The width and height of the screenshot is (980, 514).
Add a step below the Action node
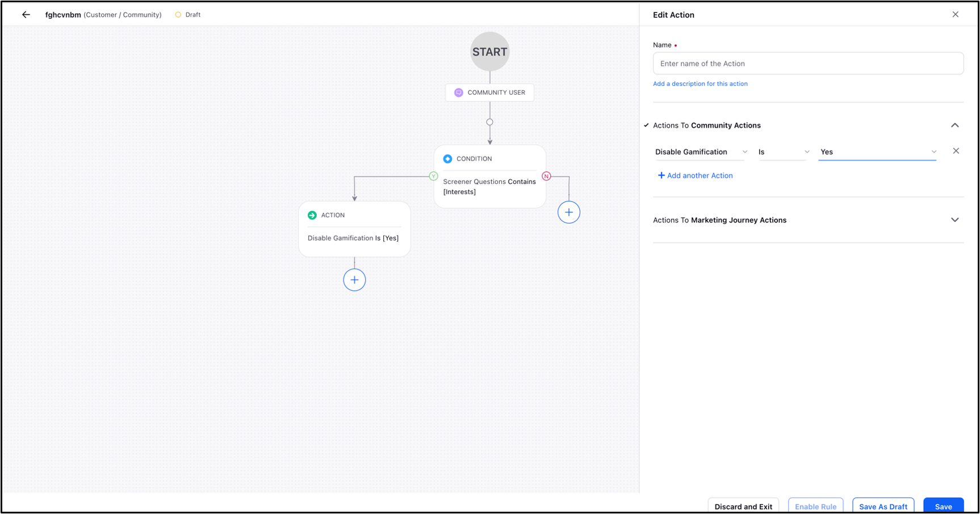(x=354, y=280)
